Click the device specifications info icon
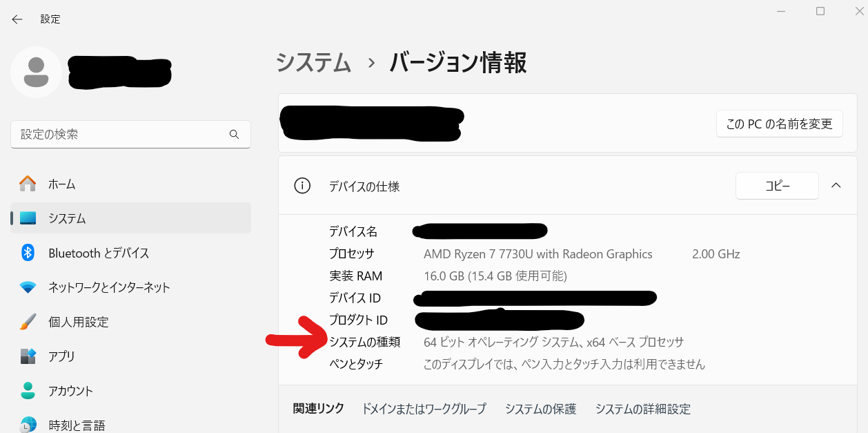The image size is (868, 433). coord(302,186)
